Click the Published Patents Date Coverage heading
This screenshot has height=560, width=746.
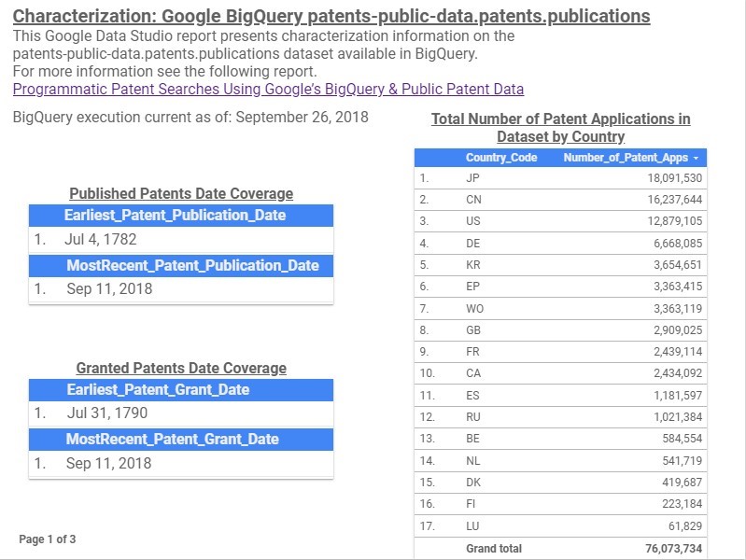(181, 193)
